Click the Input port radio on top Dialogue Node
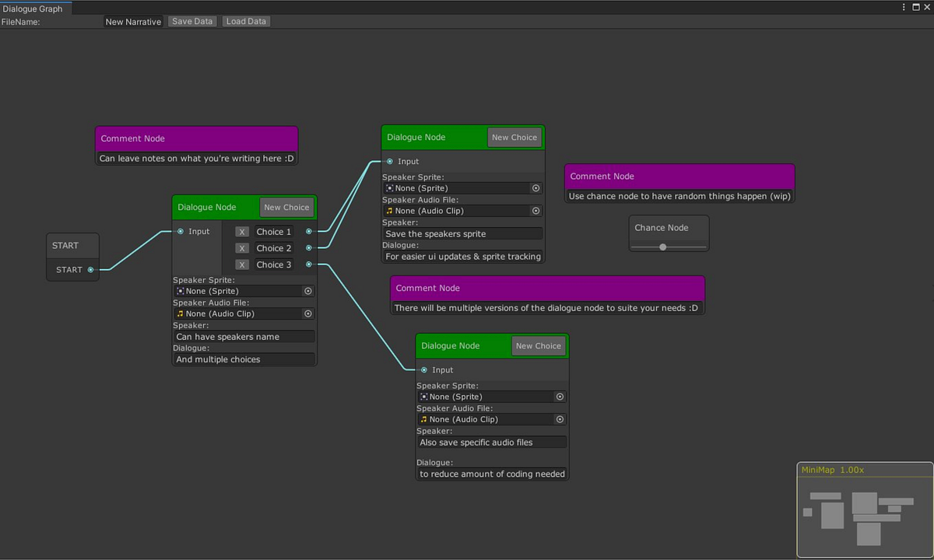 click(x=388, y=161)
